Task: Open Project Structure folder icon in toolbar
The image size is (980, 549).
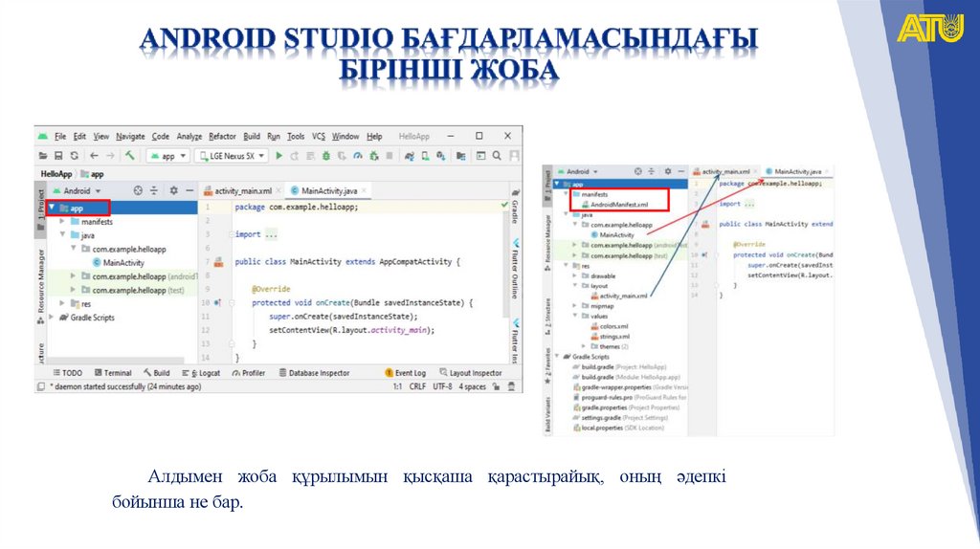Action: point(460,156)
